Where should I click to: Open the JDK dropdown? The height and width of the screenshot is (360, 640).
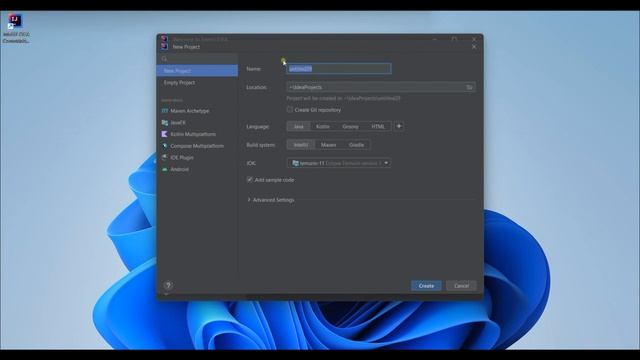(x=339, y=163)
